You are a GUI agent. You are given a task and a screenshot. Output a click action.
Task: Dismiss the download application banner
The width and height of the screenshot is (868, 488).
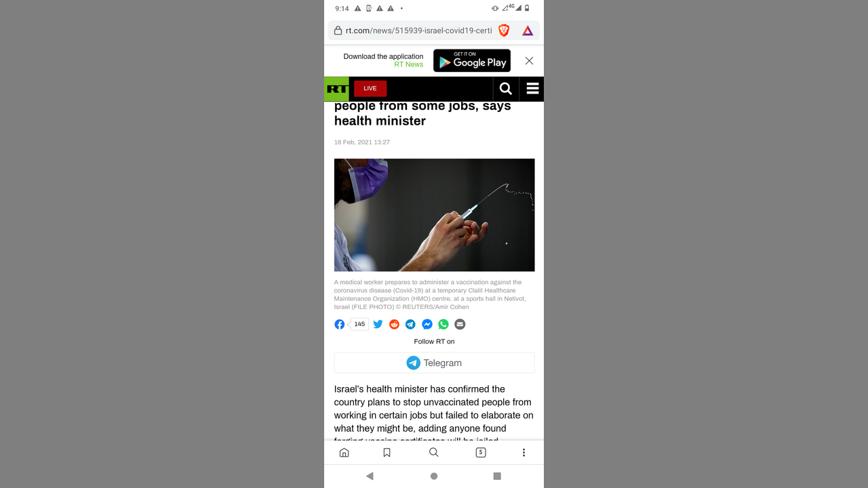pyautogui.click(x=529, y=60)
